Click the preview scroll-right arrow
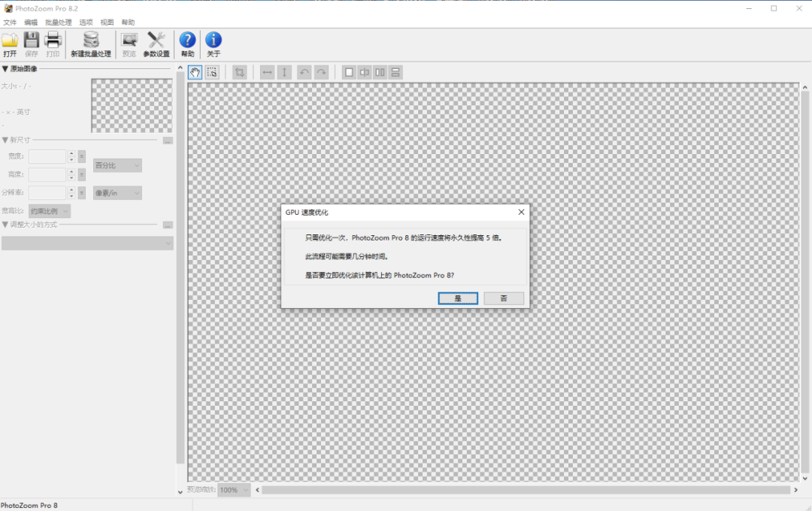This screenshot has height=511, width=812. click(x=796, y=490)
